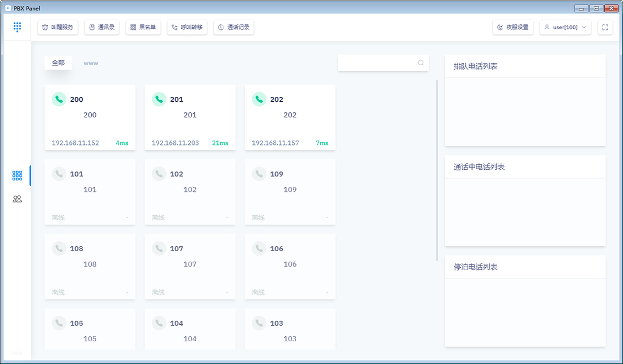Open the 通话记录 call history button
This screenshot has height=364, width=623.
[233, 28]
